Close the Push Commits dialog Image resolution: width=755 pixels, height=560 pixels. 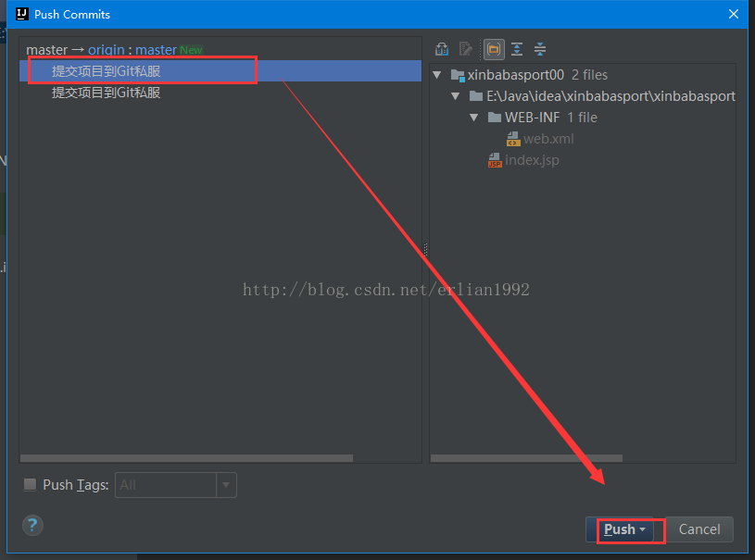point(734,14)
